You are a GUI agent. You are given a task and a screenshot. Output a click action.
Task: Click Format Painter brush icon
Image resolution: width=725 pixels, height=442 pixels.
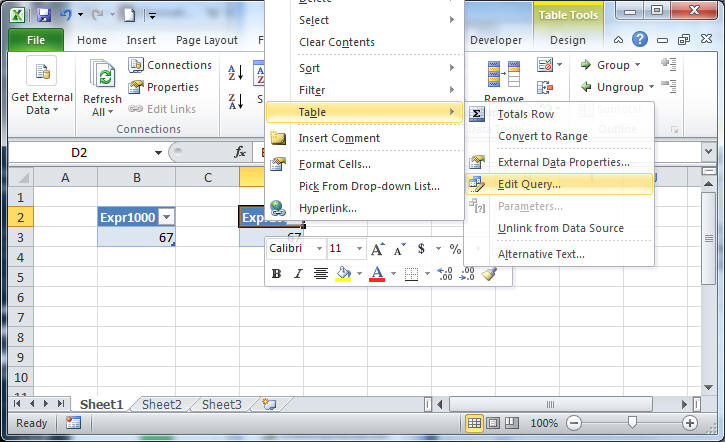point(489,274)
